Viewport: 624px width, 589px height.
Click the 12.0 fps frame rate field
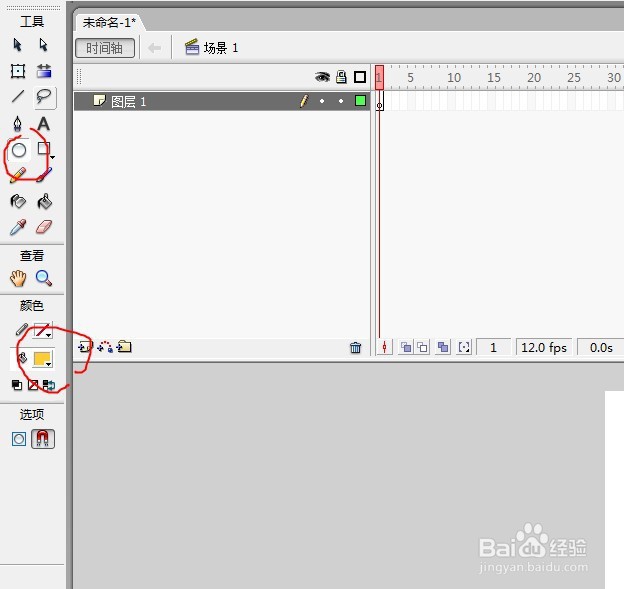pos(544,347)
